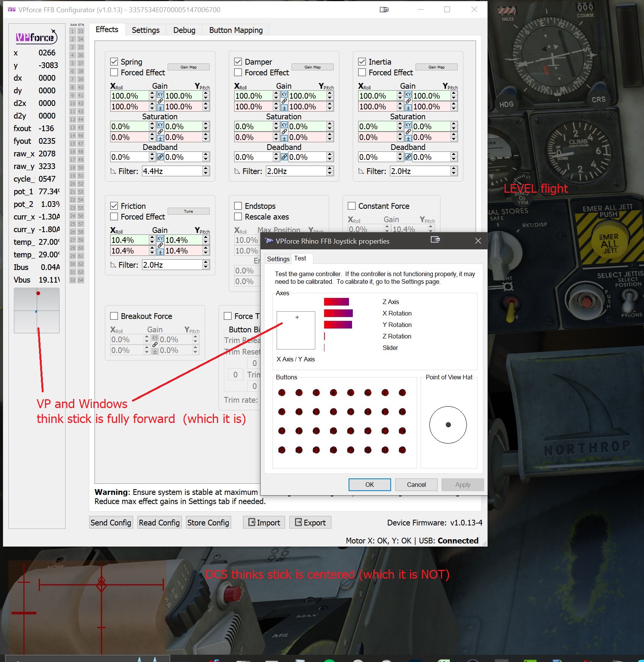This screenshot has width=644, height=662.
Task: Click the Rhino properties dialog title bar screen icon
Action: [435, 239]
